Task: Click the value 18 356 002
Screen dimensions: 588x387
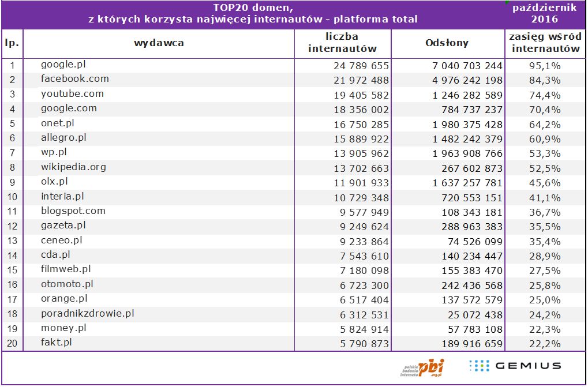Action: [x=361, y=110]
